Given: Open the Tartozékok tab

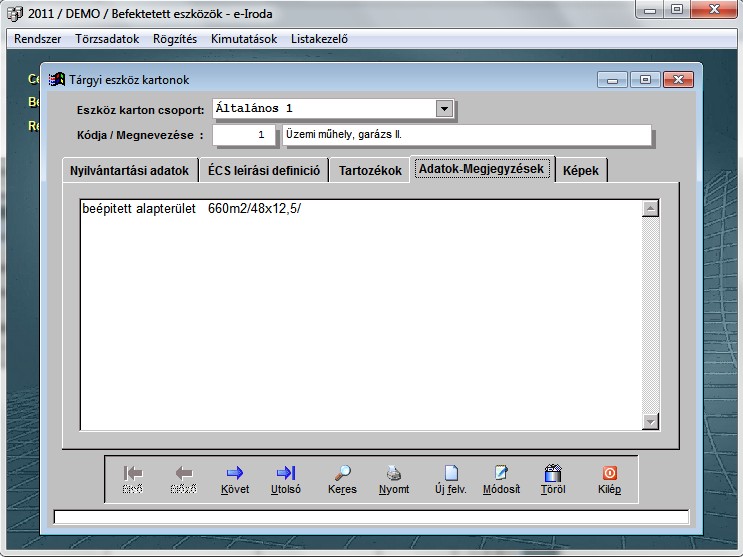Looking at the screenshot, I should point(370,171).
